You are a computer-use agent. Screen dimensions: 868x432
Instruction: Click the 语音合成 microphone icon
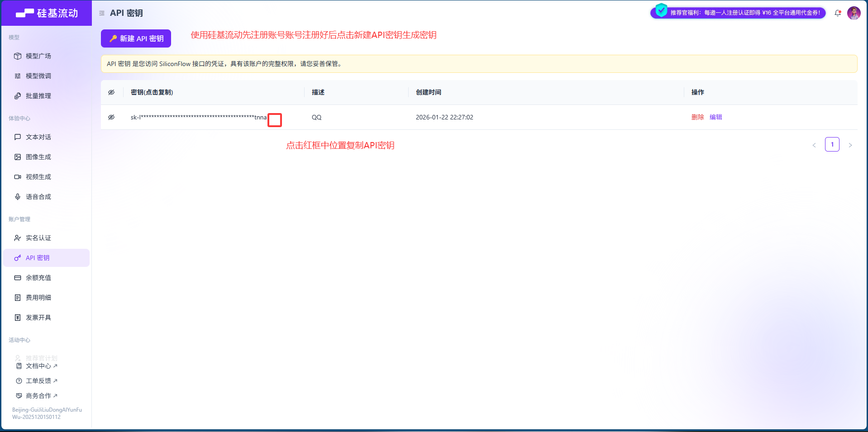tap(18, 197)
